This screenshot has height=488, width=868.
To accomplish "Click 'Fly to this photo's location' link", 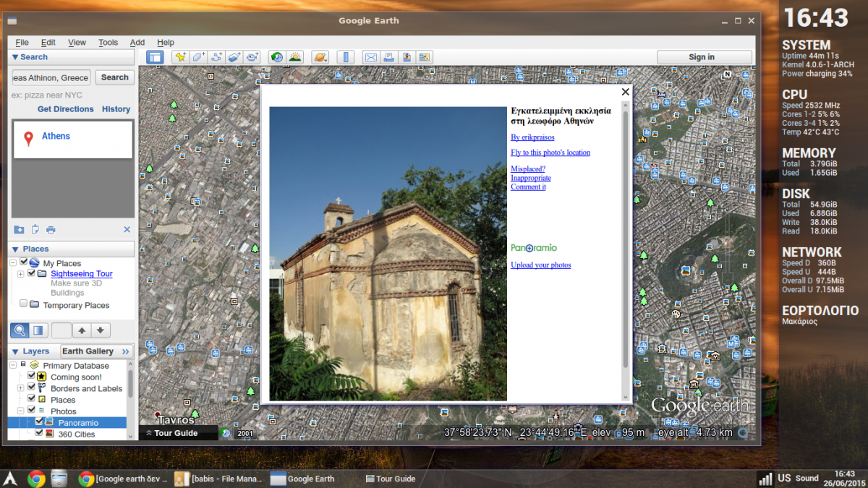I will pos(550,153).
